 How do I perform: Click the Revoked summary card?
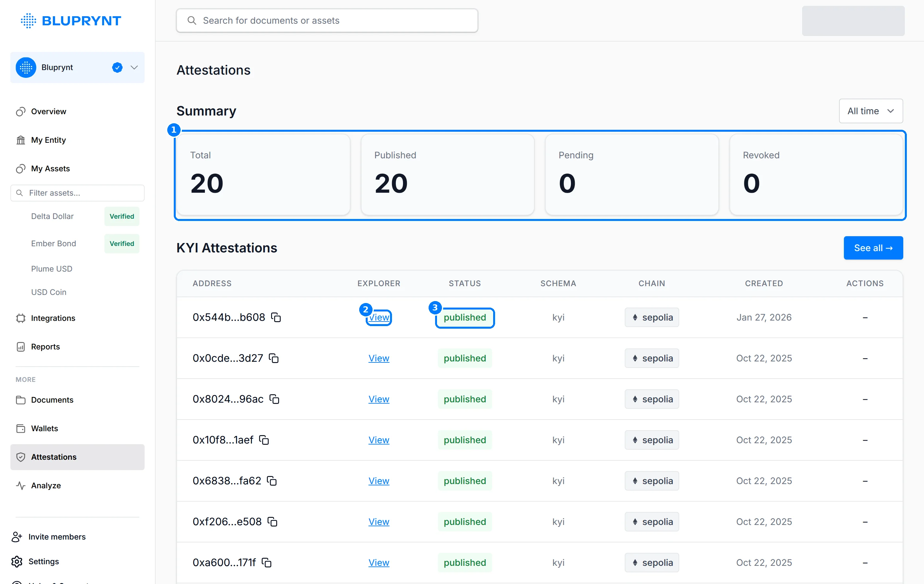coord(816,175)
